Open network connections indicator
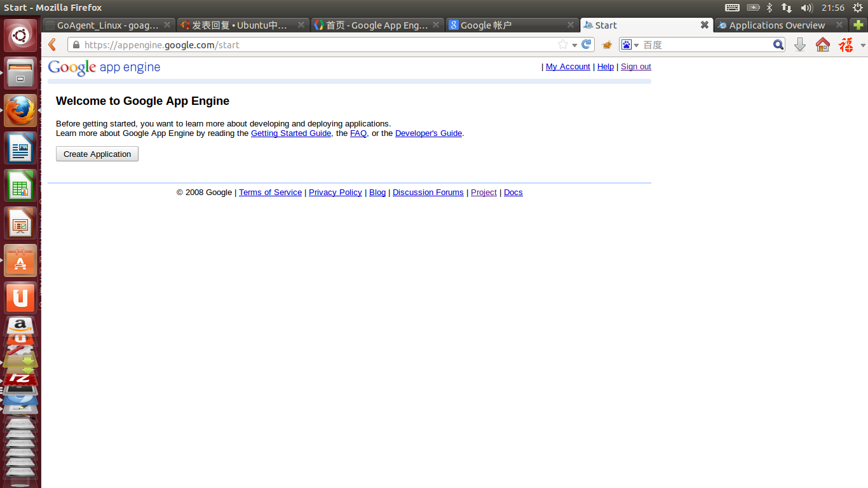Viewport: 868px width, 488px height. tap(787, 8)
